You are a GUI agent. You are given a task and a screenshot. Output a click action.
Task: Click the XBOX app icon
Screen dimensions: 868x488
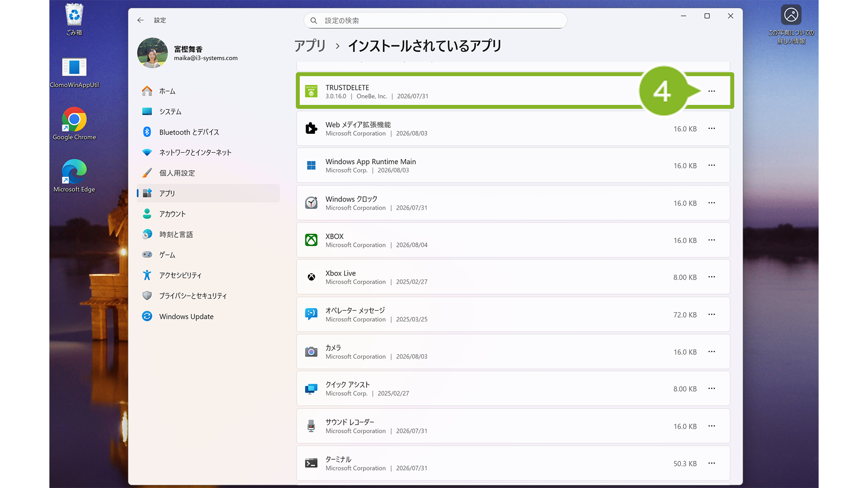click(311, 240)
